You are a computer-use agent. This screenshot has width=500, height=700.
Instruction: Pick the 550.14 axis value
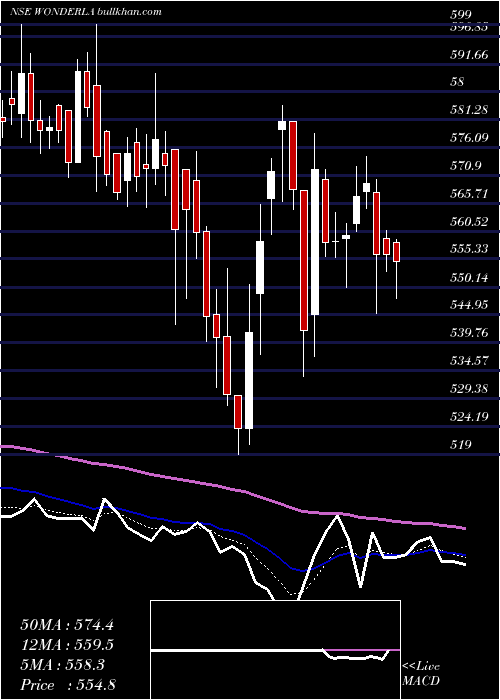[x=469, y=278]
